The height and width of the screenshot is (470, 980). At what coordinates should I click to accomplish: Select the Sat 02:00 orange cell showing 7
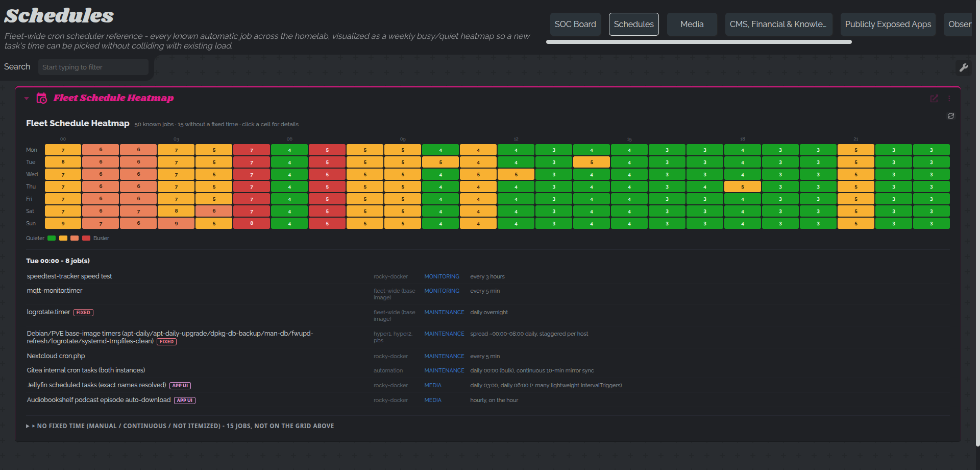(x=138, y=211)
